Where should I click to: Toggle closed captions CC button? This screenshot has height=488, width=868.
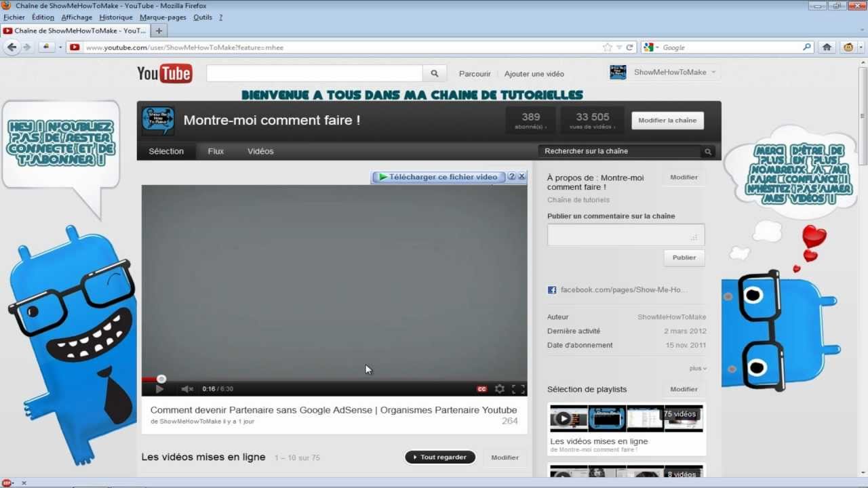pos(482,389)
